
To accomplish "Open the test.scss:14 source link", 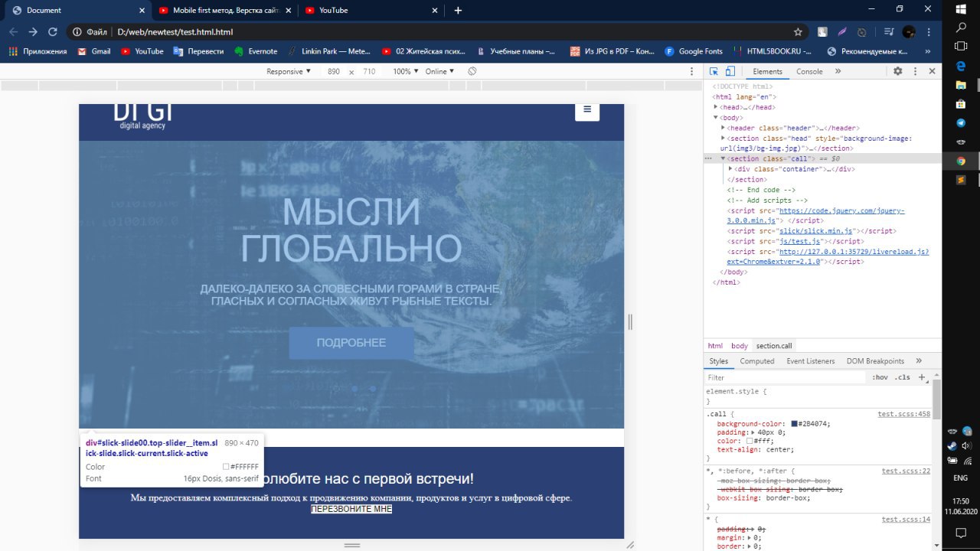I will (x=906, y=520).
